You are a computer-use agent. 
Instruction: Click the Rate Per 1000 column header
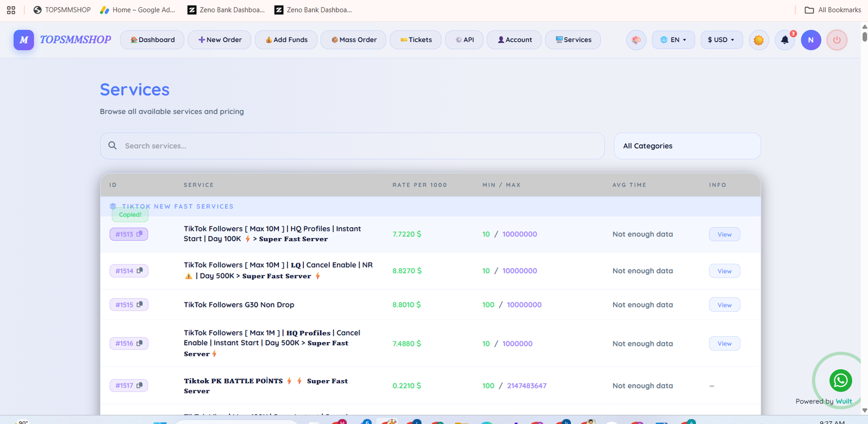[x=420, y=185]
